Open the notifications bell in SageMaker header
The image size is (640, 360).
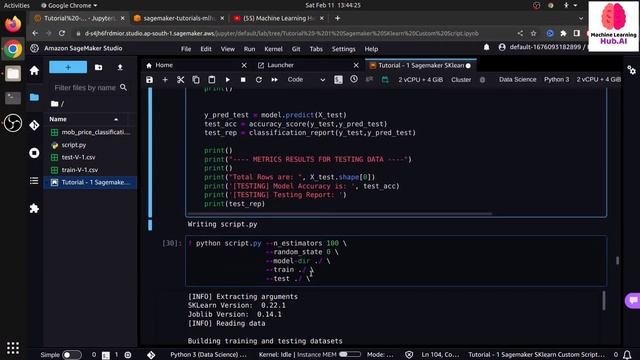pos(487,47)
